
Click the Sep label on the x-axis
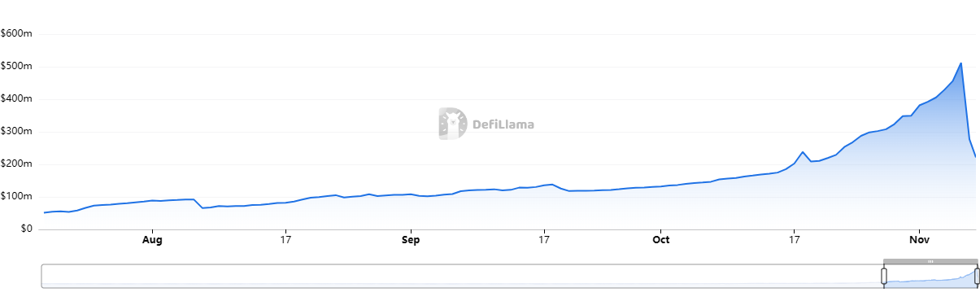pyautogui.click(x=411, y=240)
